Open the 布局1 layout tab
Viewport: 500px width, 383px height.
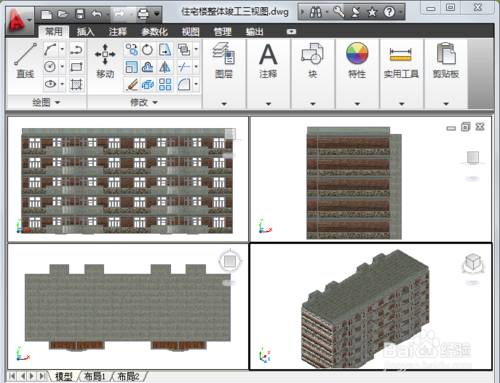coord(95,376)
